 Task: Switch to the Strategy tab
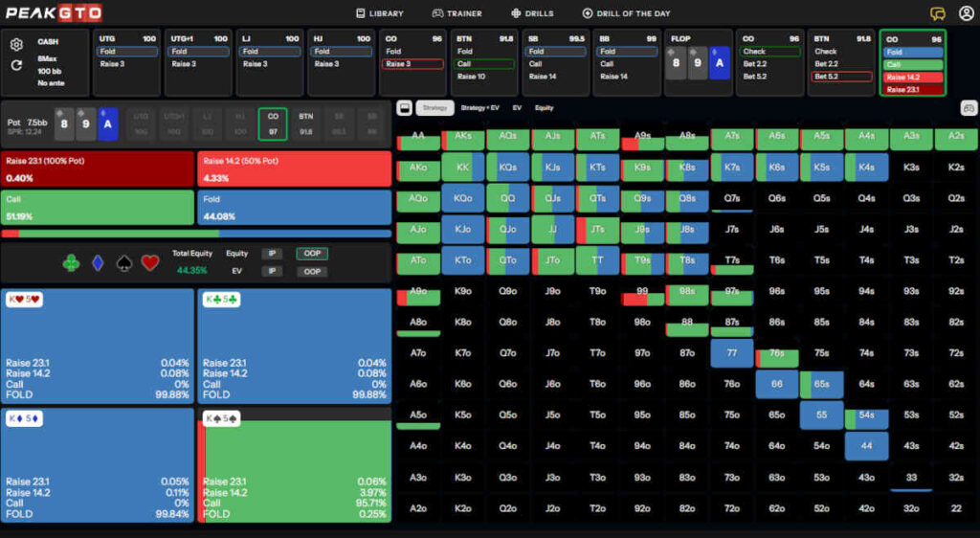click(434, 108)
